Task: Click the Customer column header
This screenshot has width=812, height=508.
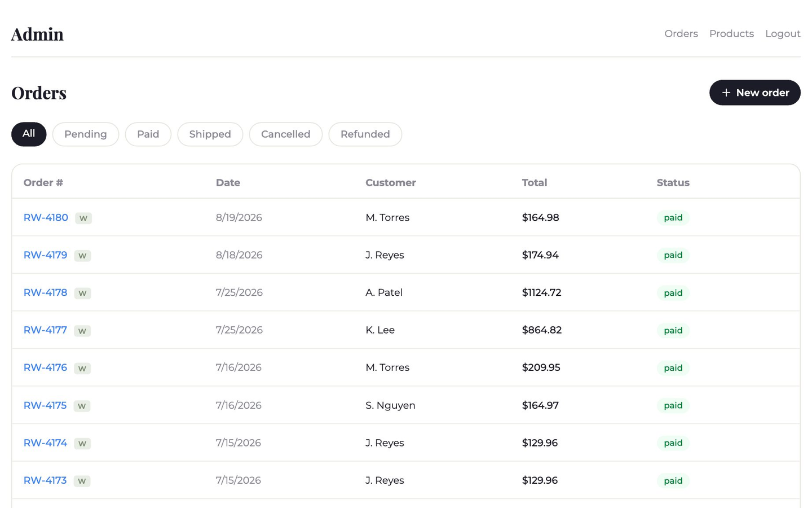Action: 391,182
